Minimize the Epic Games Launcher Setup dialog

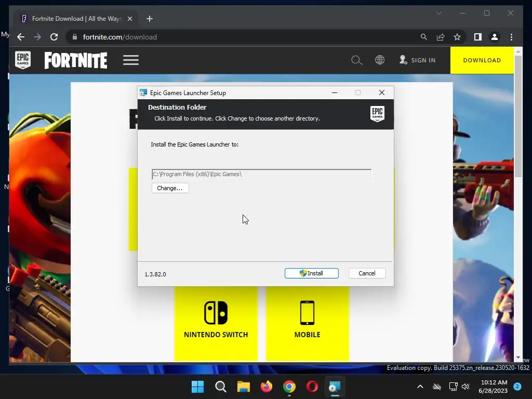tap(335, 92)
